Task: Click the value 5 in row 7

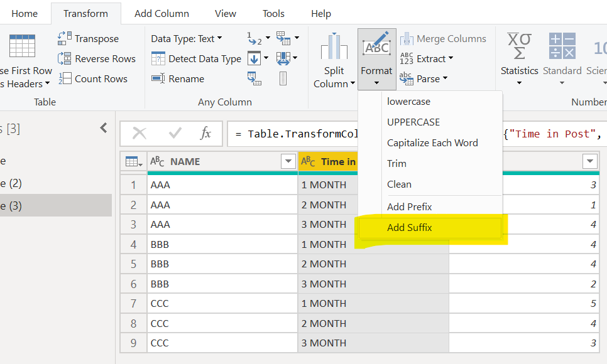Action: click(x=524, y=303)
